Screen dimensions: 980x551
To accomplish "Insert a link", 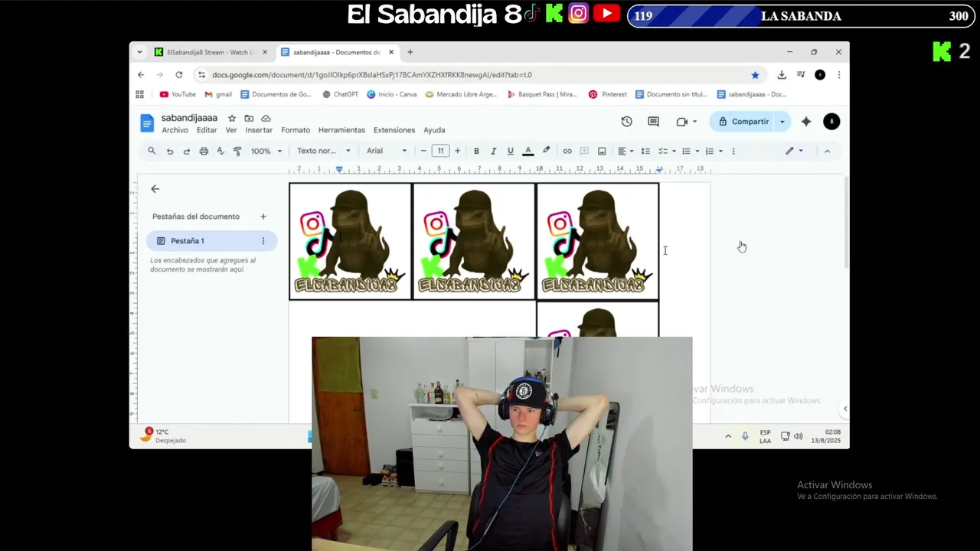I will 567,151.
